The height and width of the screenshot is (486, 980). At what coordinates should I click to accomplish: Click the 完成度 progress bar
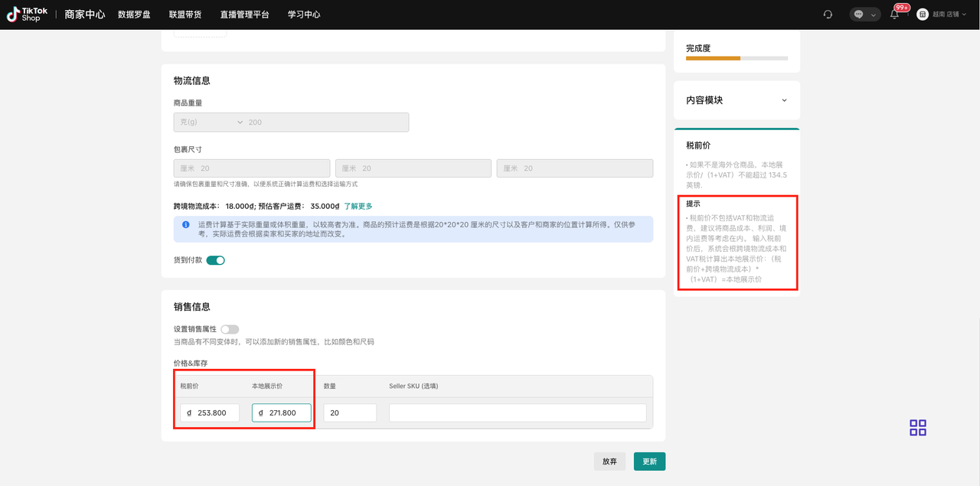[737, 58]
